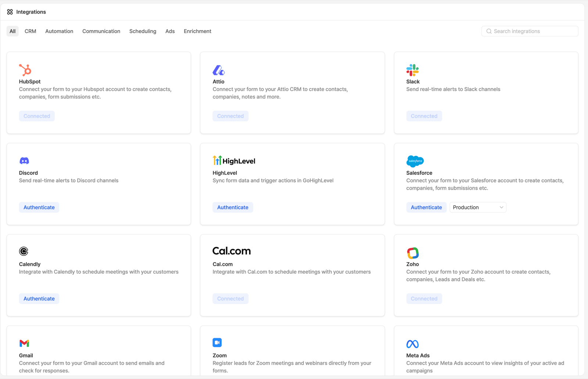This screenshot has width=588, height=379.
Task: Click the Zoho card title
Action: click(x=412, y=264)
